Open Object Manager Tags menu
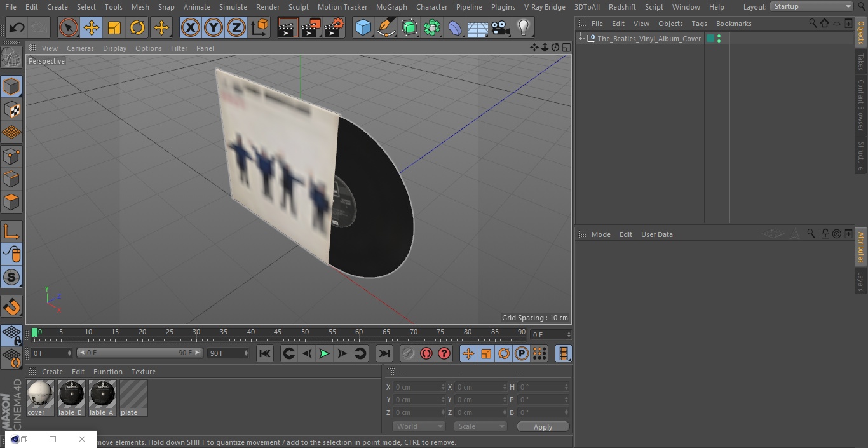868x448 pixels. point(699,24)
